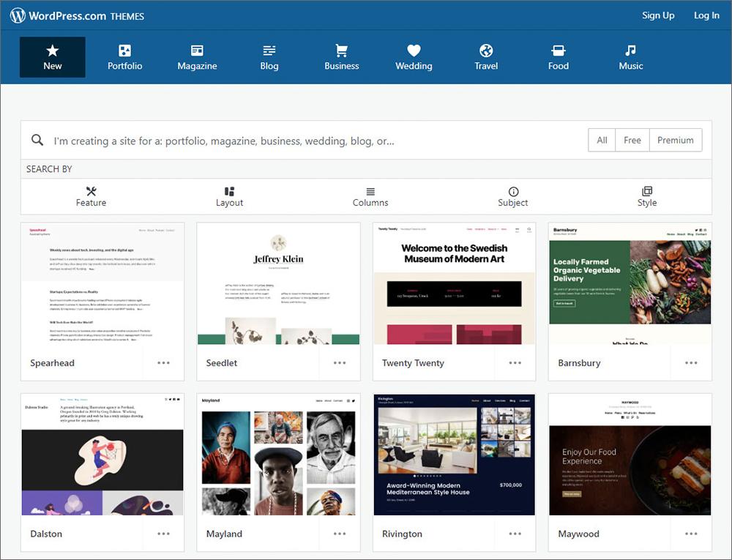Select the New star category
This screenshot has width=732, height=560.
point(52,57)
